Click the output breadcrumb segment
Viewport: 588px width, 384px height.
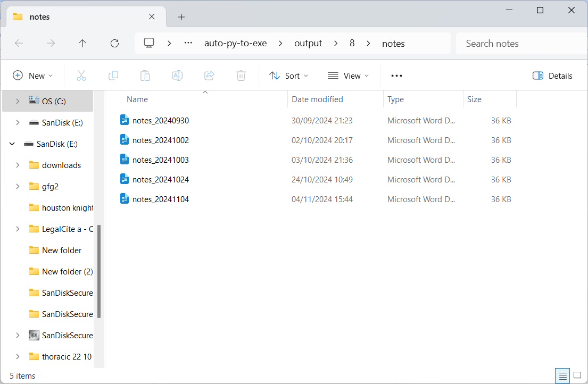tap(308, 44)
